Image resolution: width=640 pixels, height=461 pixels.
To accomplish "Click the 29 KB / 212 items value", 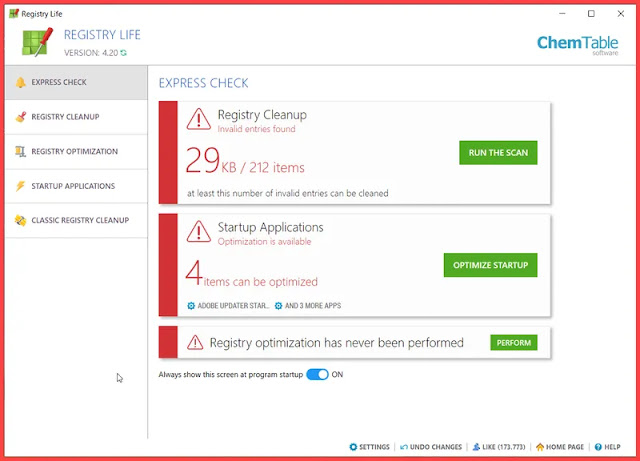I will tap(245, 161).
